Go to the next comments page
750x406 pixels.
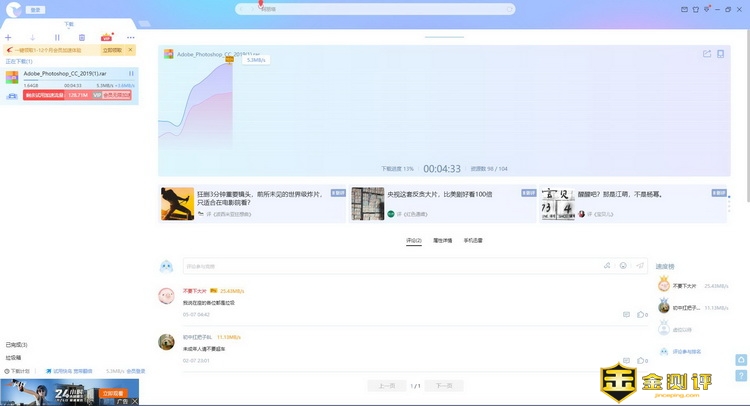[443, 385]
